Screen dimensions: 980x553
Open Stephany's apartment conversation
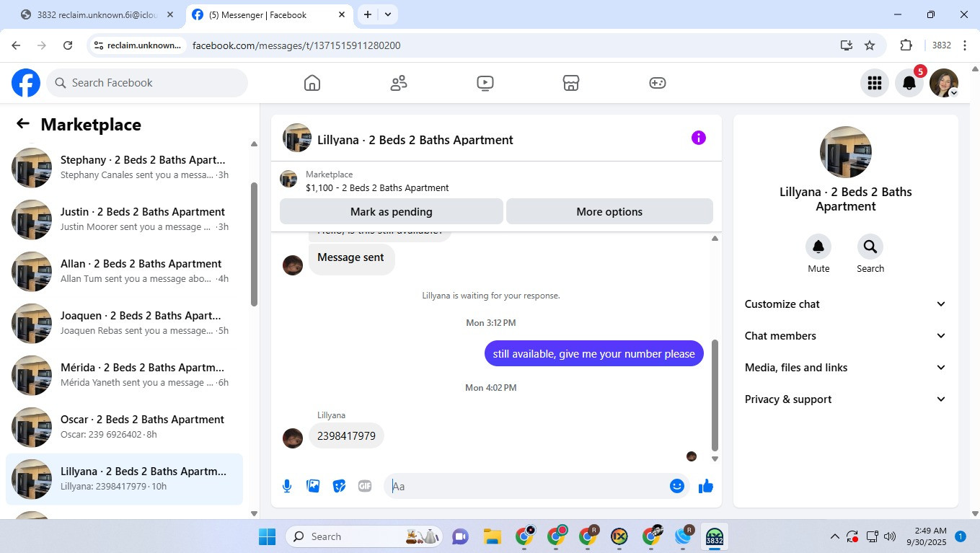pyautogui.click(x=124, y=168)
